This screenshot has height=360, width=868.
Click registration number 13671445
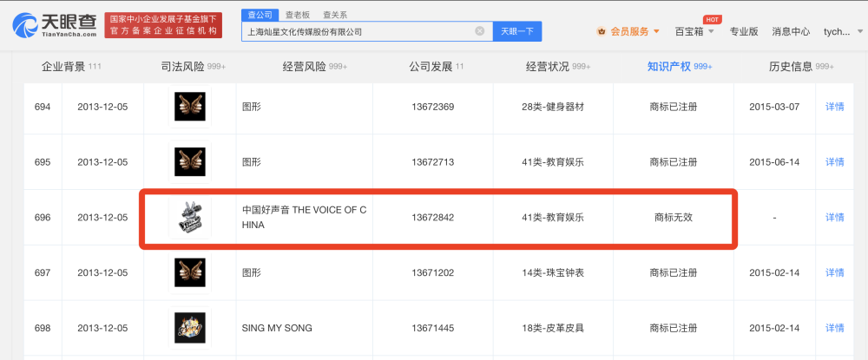433,328
